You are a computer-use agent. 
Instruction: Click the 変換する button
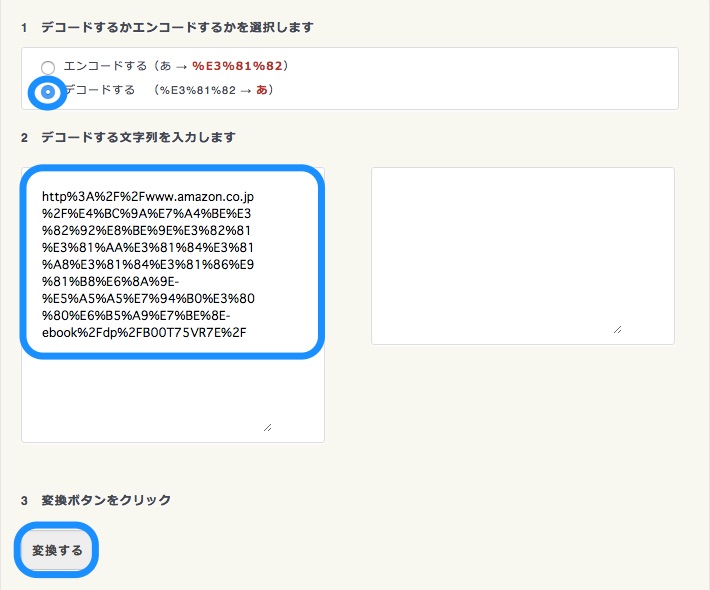[x=57, y=550]
